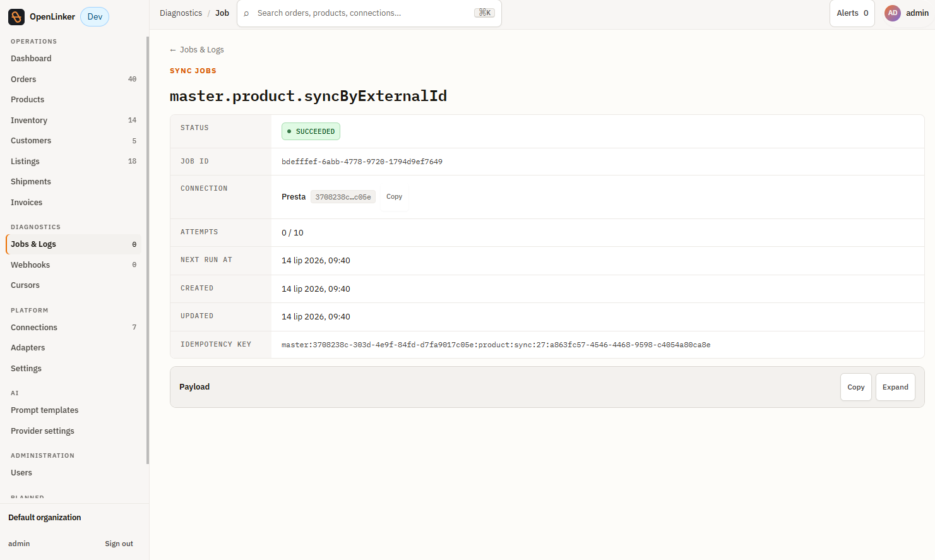Open Adapters page

pos(73,348)
